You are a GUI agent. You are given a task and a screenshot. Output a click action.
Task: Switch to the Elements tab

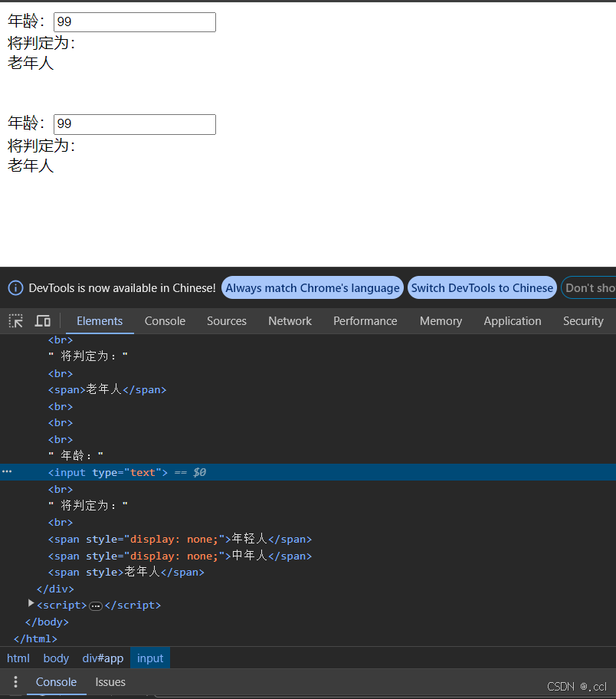100,321
